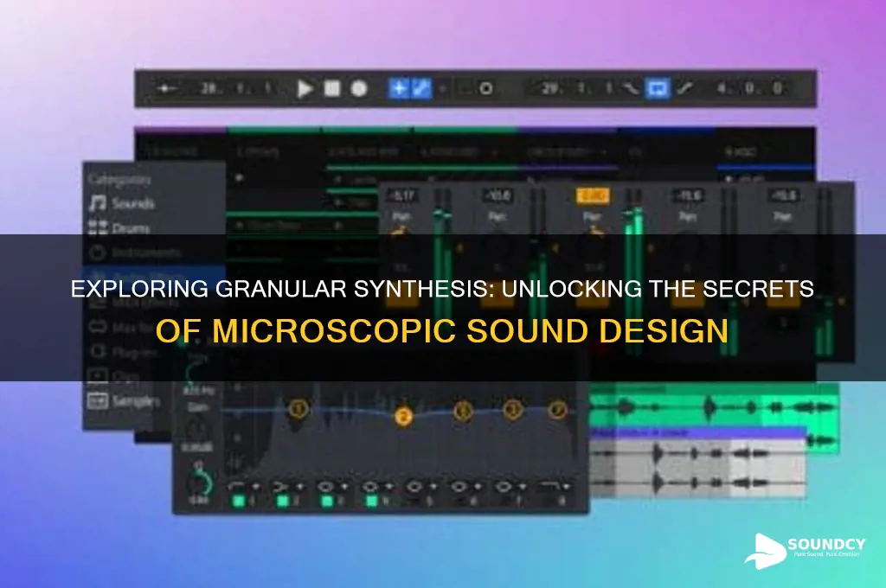886x588 pixels.
Task: Toggle the blue Loop switch in the transport bar
Action: coord(658,88)
